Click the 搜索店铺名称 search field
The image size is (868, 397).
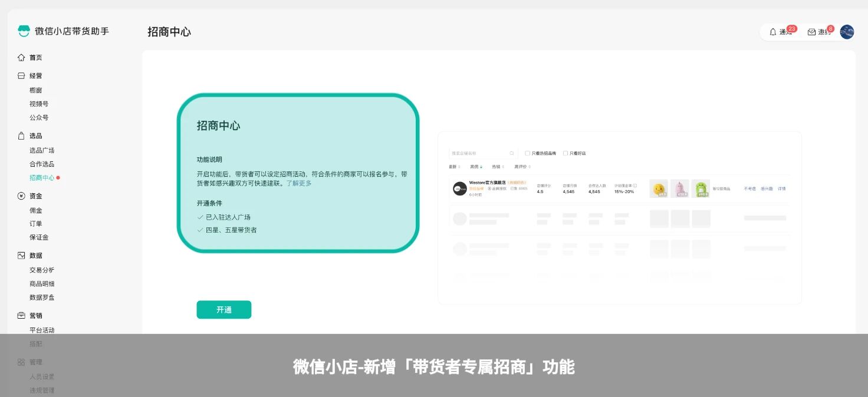tap(482, 153)
